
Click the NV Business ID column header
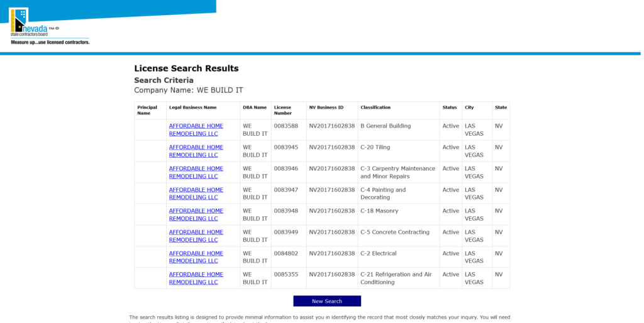point(326,107)
